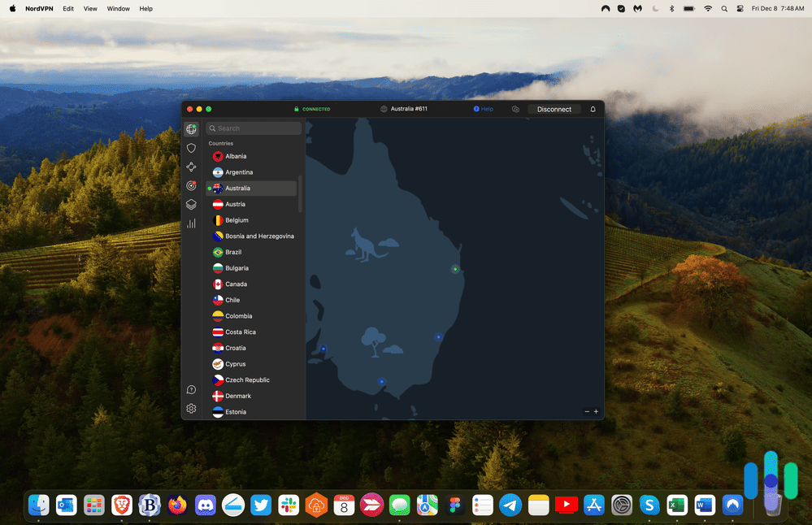Choose Czech Republic server location
Screen dimensions: 812x525
[x=245, y=380]
